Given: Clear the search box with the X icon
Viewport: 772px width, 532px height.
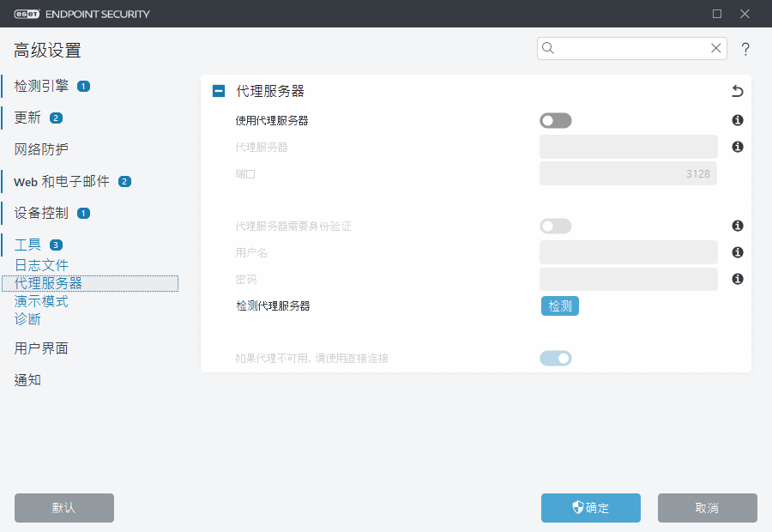Looking at the screenshot, I should click(x=715, y=48).
